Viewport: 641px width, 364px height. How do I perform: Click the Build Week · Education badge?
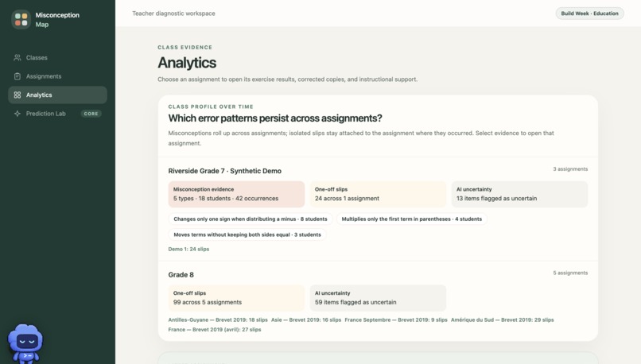(x=589, y=14)
